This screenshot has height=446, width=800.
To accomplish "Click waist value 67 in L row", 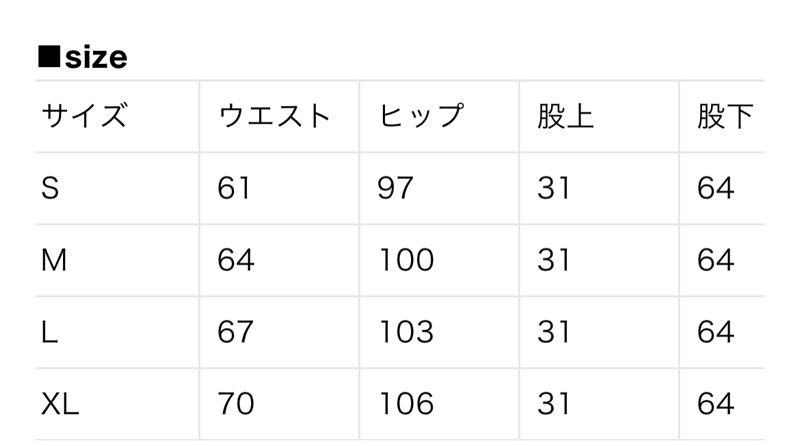I will (x=235, y=332).
